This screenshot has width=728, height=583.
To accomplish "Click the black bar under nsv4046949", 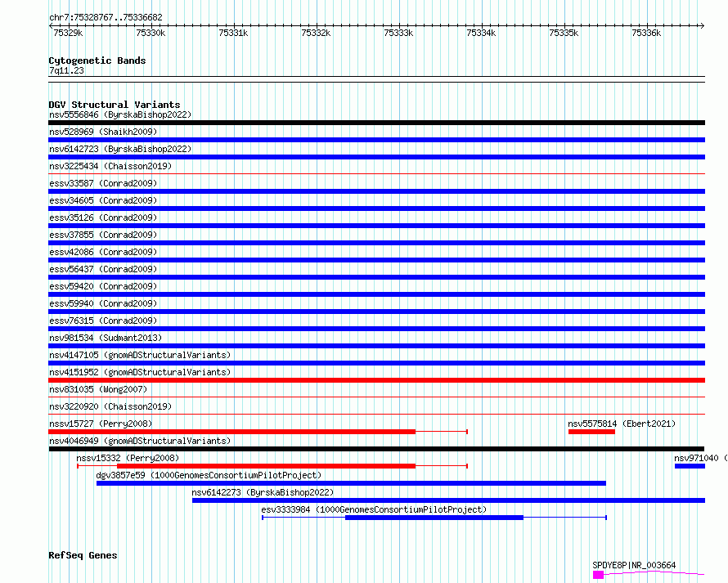I will click(376, 449).
